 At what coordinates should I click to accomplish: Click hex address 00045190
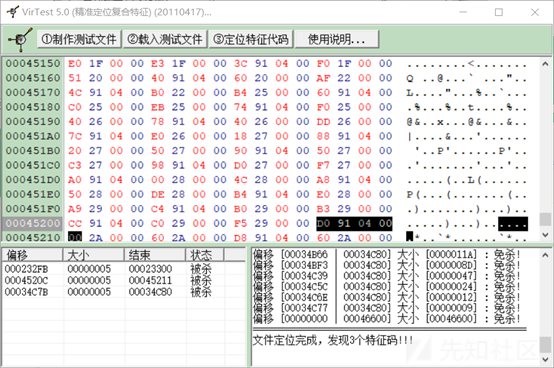[x=33, y=121]
